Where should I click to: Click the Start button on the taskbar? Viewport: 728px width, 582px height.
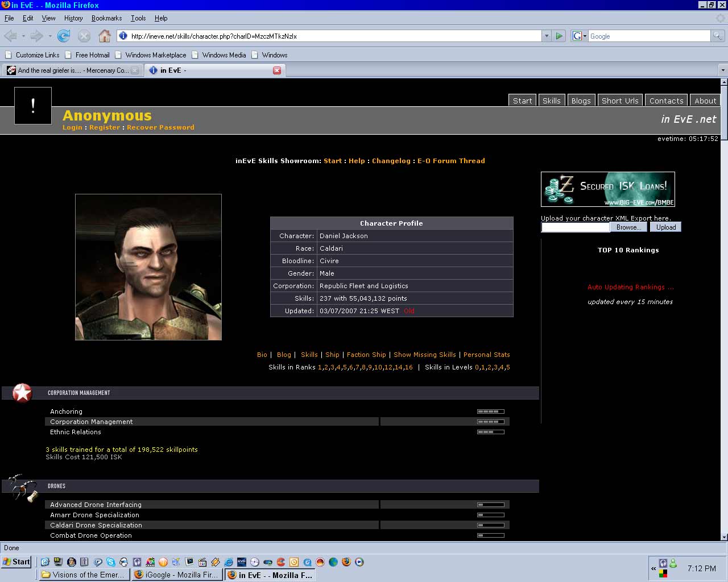[x=16, y=562]
